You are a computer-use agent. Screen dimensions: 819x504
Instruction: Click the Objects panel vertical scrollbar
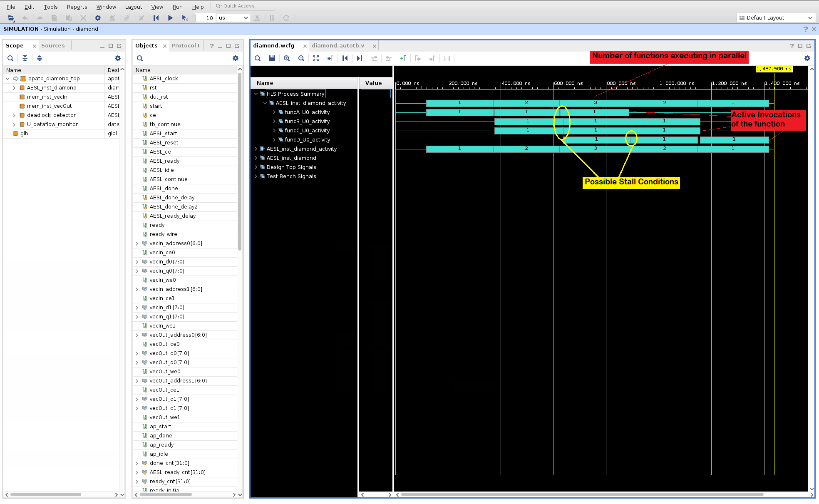click(x=240, y=162)
